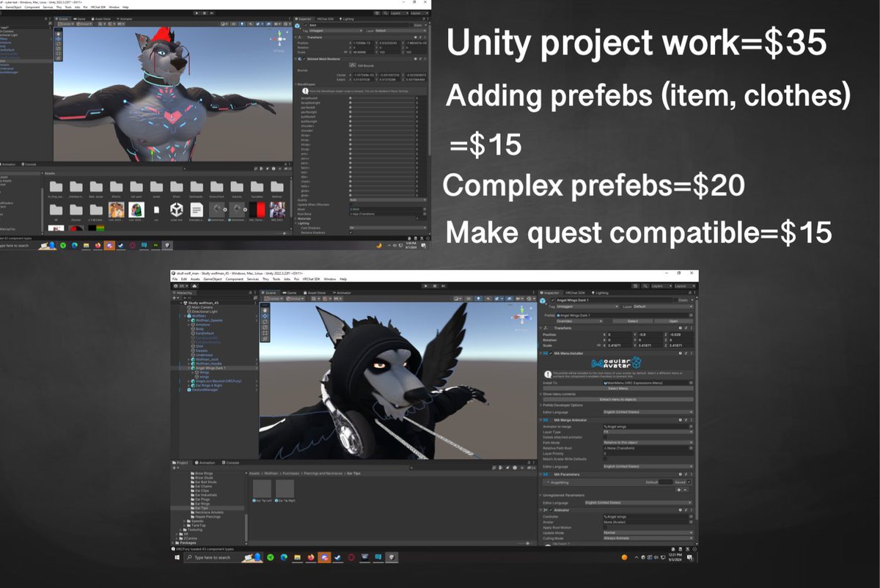The image size is (880, 588).
Task: Click Step button in the bottom Unity window
Action: (444, 286)
